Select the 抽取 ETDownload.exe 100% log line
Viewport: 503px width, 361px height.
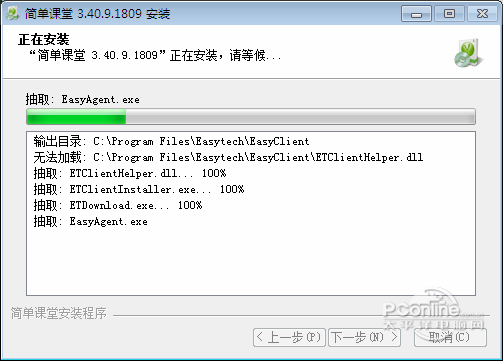pos(118,205)
